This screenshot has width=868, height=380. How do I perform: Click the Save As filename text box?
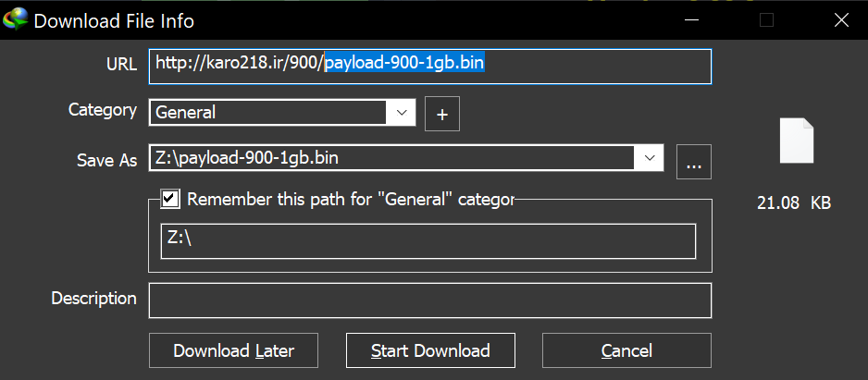(392, 159)
